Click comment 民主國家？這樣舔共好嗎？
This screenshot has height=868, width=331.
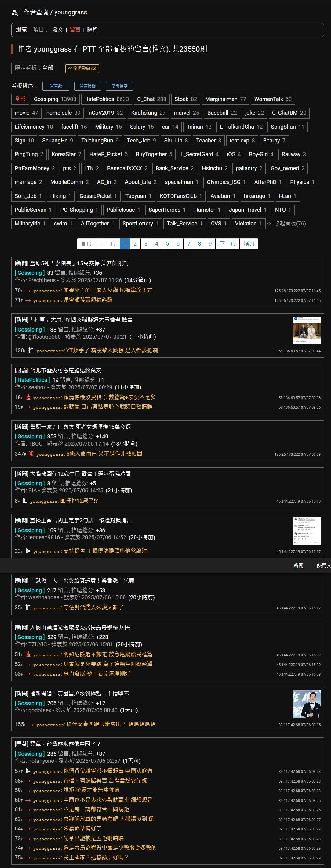96,857
